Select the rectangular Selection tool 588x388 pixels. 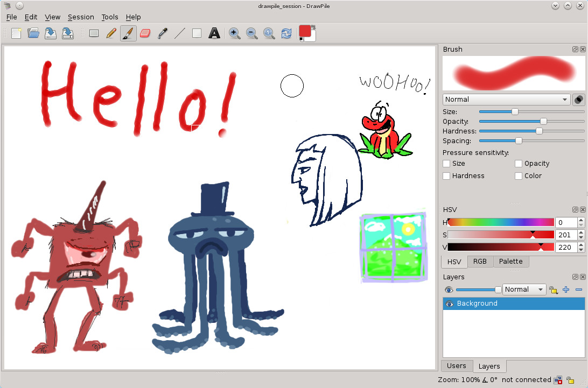pyautogui.click(x=94, y=33)
